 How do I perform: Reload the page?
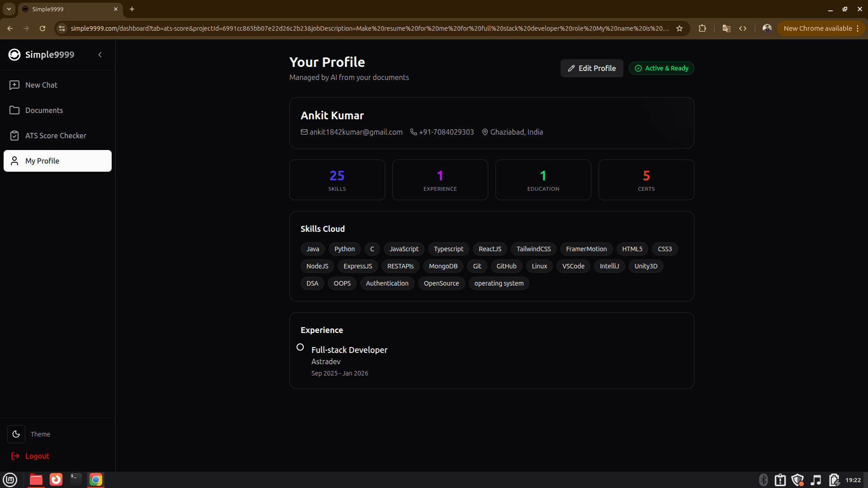[x=42, y=28]
